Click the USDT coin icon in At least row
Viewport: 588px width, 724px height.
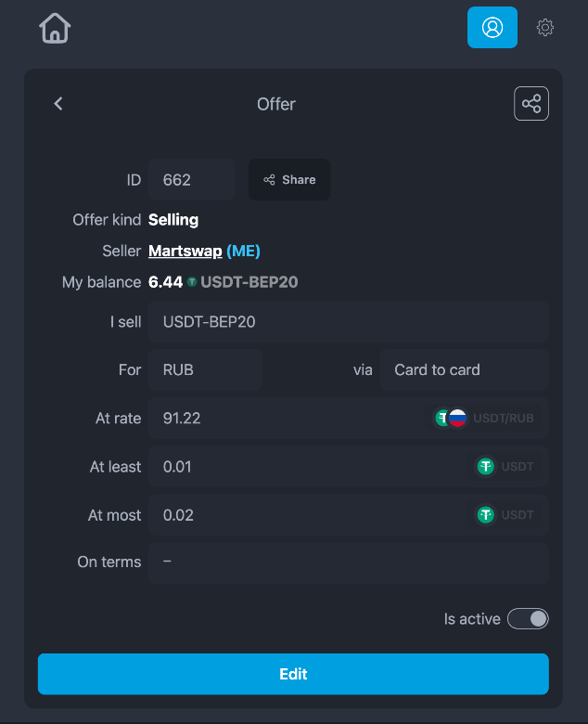click(x=485, y=466)
